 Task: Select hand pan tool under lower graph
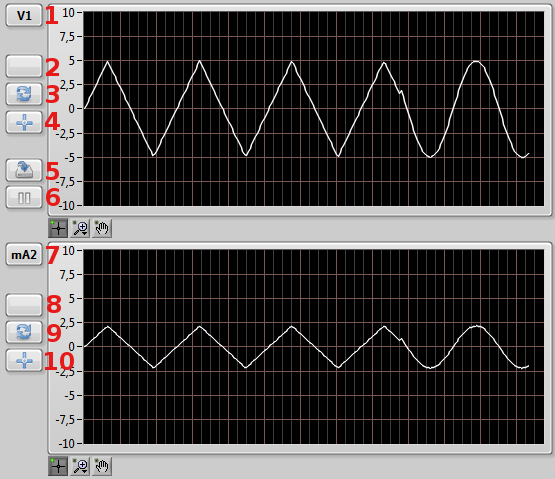coord(102,466)
